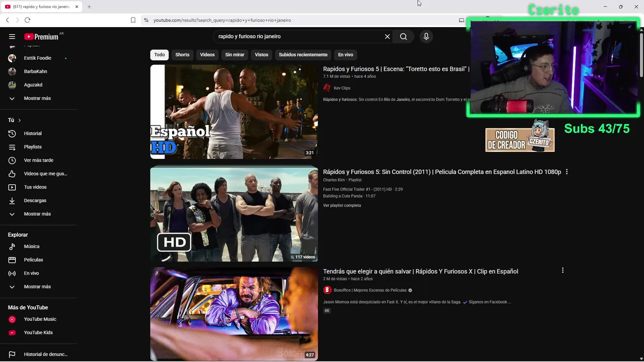Expand Mostrar más under subscriptions

tap(38, 98)
